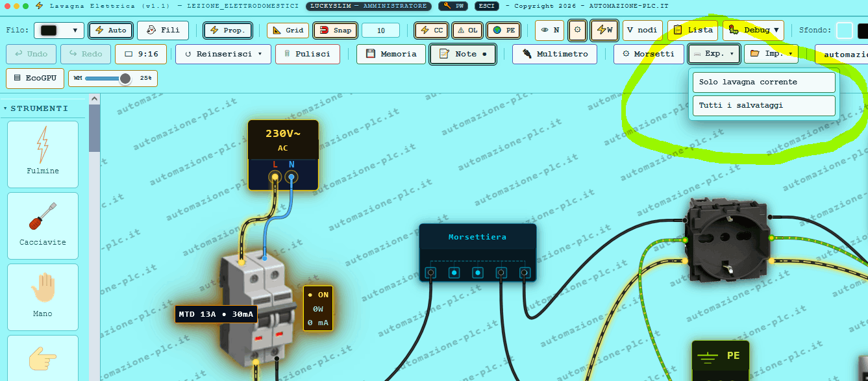Select the Schuko socket component

coord(728,241)
